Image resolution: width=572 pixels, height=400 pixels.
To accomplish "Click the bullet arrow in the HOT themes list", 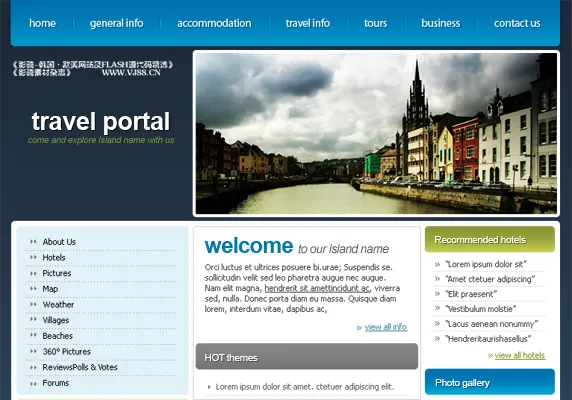I will point(209,387).
